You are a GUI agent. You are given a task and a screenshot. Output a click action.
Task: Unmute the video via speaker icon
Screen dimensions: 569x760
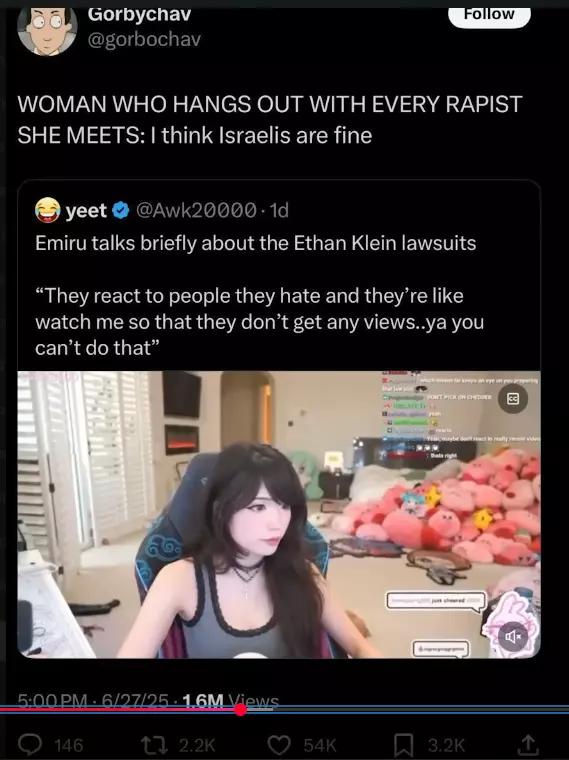point(513,636)
